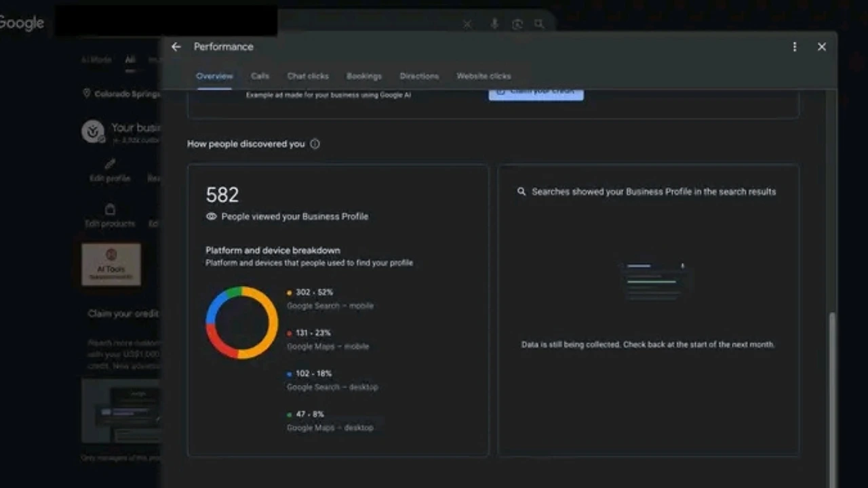
Task: Open the three-dot more options menu
Action: click(795, 47)
